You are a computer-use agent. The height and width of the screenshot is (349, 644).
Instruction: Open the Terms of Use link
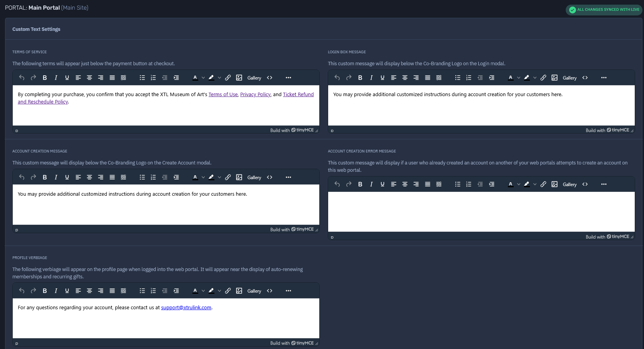pyautogui.click(x=223, y=94)
